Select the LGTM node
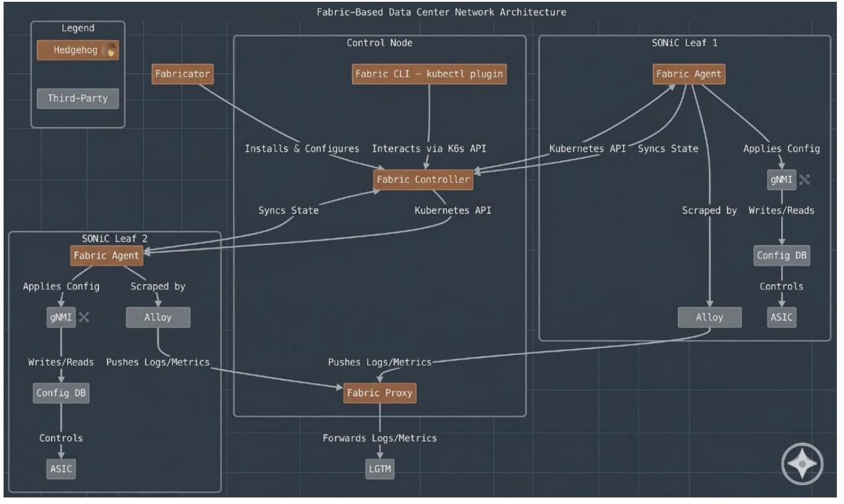Screen dimensions: 844x504 tap(380, 469)
